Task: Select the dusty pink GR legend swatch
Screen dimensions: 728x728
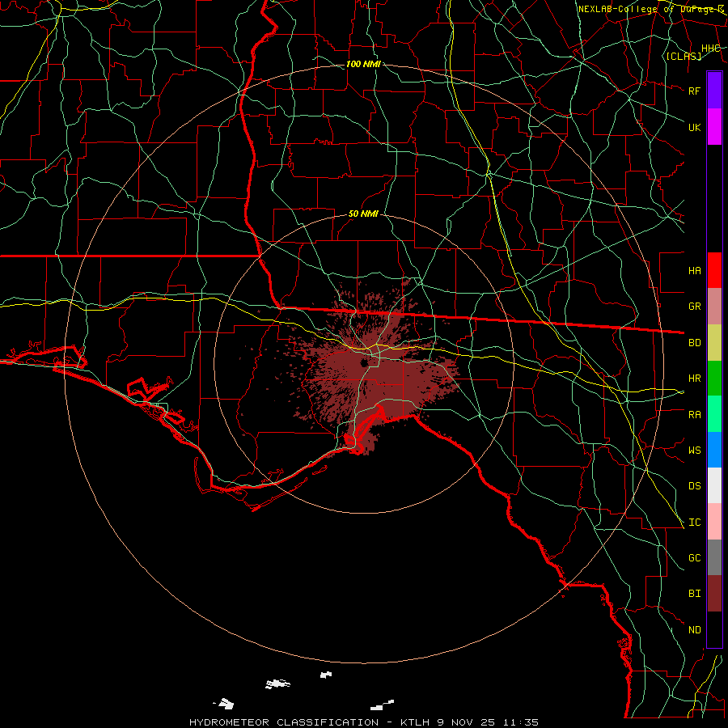Action: (714, 307)
